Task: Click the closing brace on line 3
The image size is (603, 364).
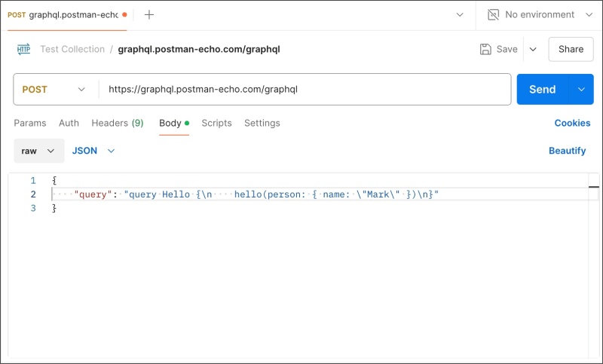Action: [x=54, y=208]
